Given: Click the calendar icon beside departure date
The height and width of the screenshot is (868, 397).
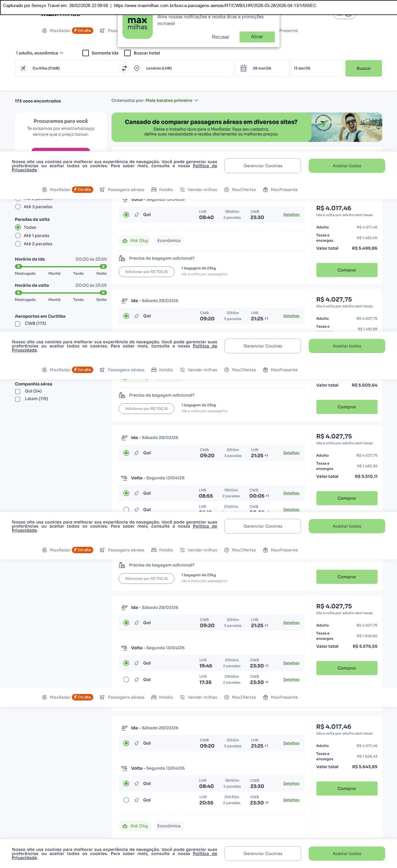Looking at the screenshot, I should 243,68.
